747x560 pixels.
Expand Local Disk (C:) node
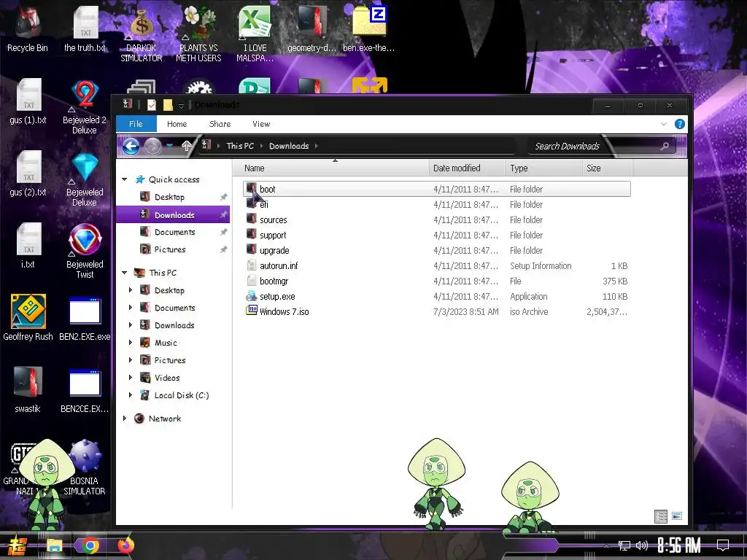[131, 394]
